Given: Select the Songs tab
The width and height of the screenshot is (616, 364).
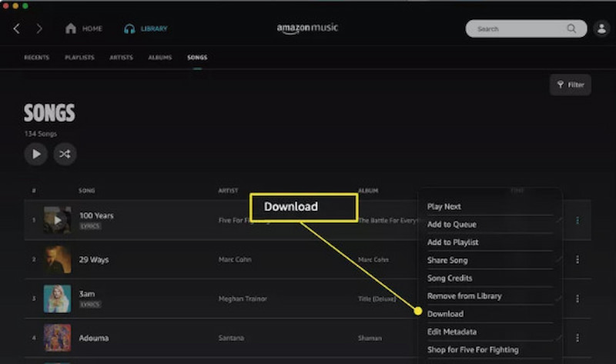Looking at the screenshot, I should click(x=197, y=57).
